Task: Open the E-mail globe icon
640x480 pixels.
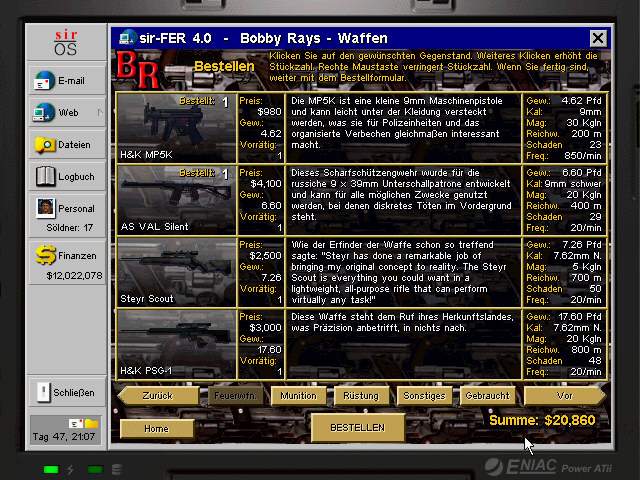Action: [x=44, y=81]
